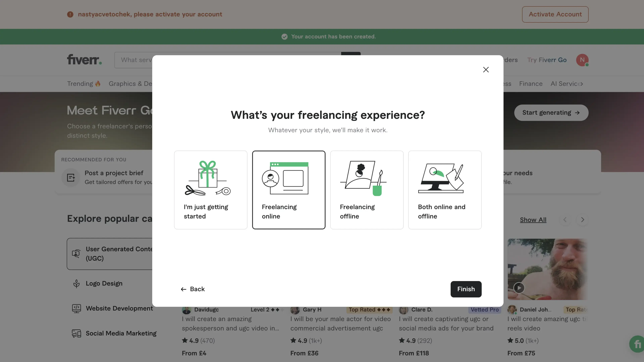
Task: Open the Post a project brief icon
Action: point(71,178)
